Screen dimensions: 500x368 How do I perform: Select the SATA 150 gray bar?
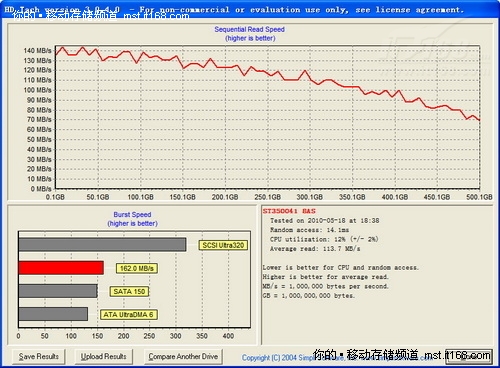[x=58, y=291]
